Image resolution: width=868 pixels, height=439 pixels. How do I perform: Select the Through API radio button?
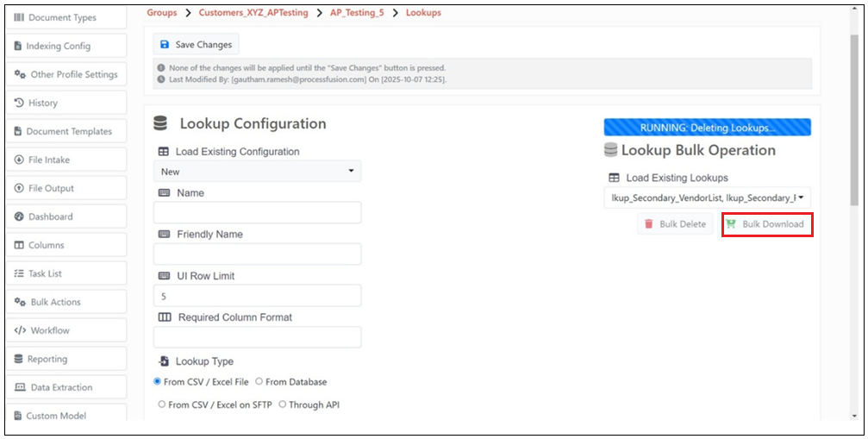pyautogui.click(x=283, y=404)
